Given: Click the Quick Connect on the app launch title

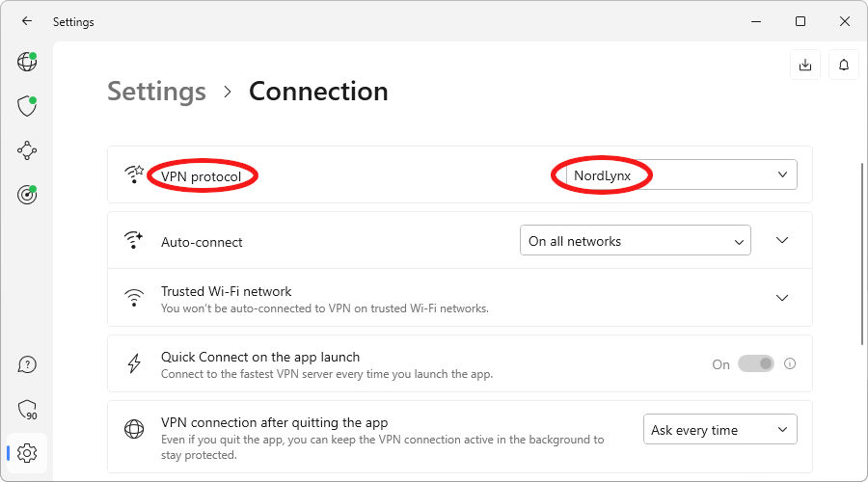Looking at the screenshot, I should tap(260, 357).
